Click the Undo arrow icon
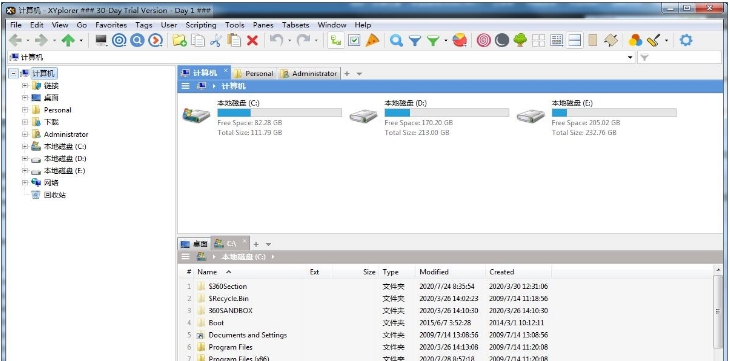The image size is (730, 361). pyautogui.click(x=276, y=41)
